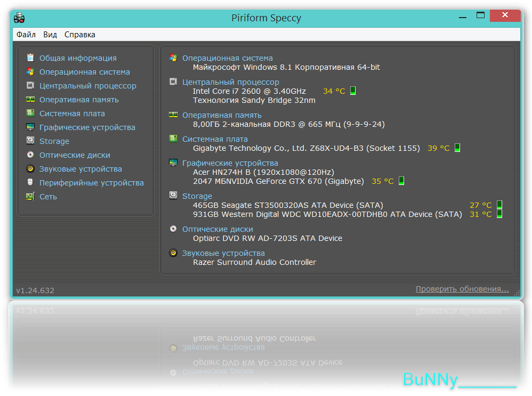Open the Вид menu

(50, 35)
